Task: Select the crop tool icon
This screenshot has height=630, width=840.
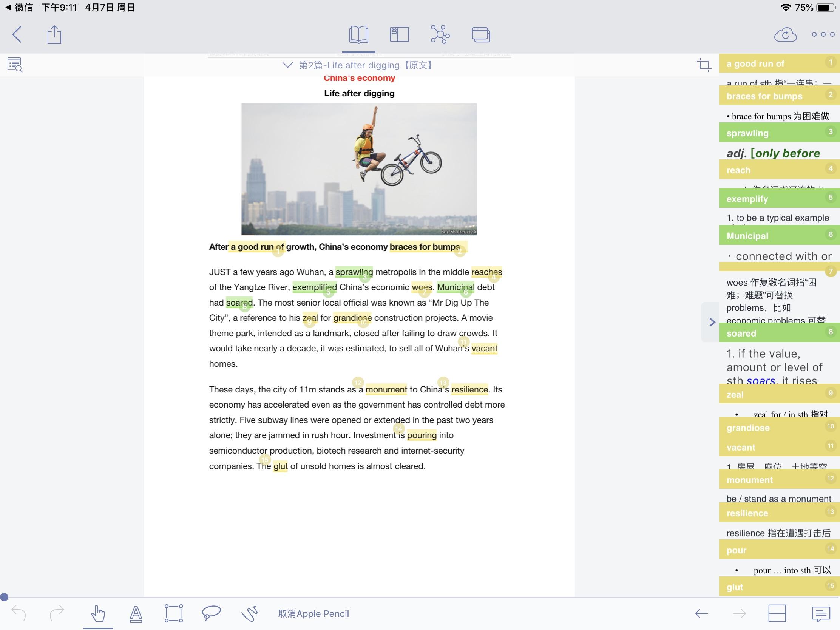Action: click(x=704, y=65)
